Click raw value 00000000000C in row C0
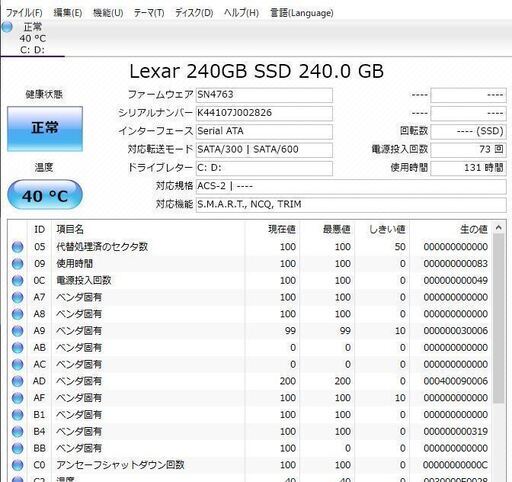512x482 pixels. click(455, 465)
